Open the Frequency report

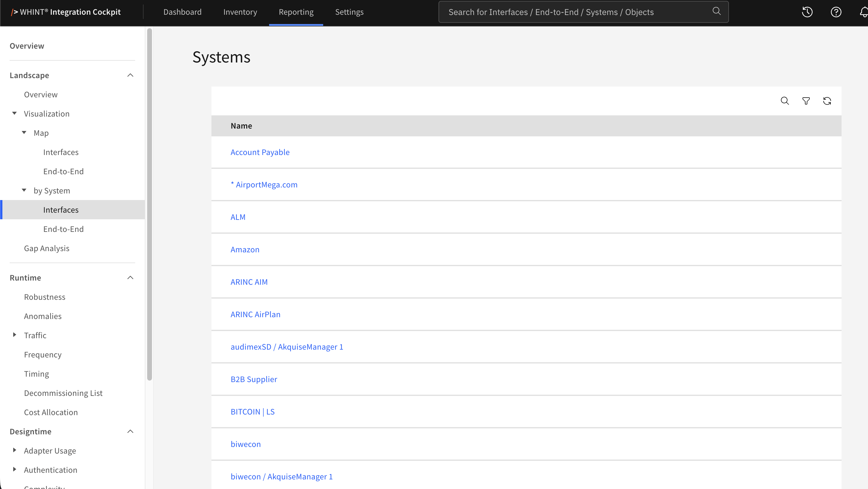click(x=43, y=354)
